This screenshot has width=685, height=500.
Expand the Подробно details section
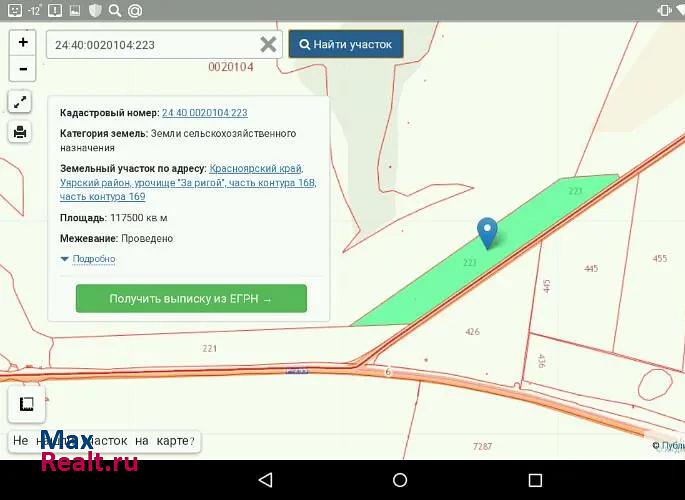(x=88, y=259)
